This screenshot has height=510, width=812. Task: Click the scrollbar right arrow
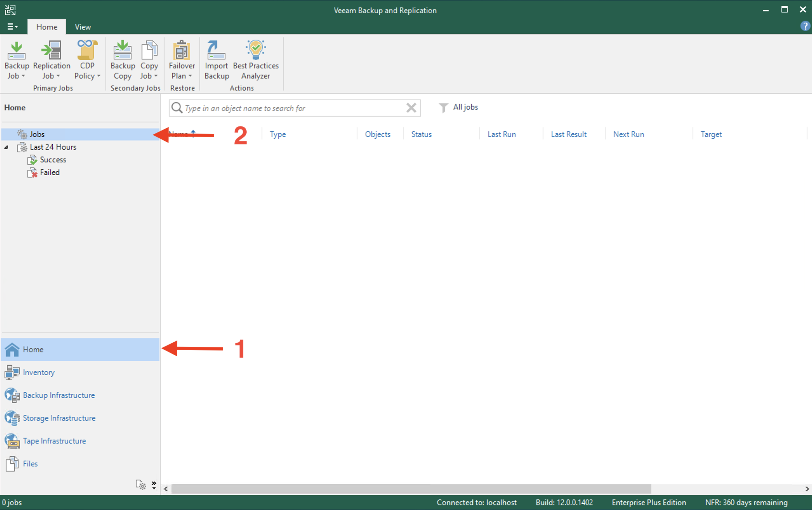(x=807, y=489)
